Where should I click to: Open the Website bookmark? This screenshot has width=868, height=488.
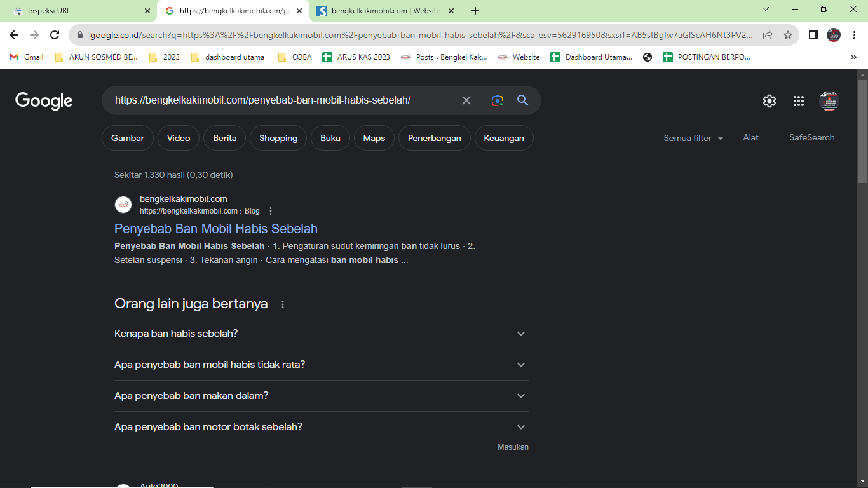[x=519, y=57]
